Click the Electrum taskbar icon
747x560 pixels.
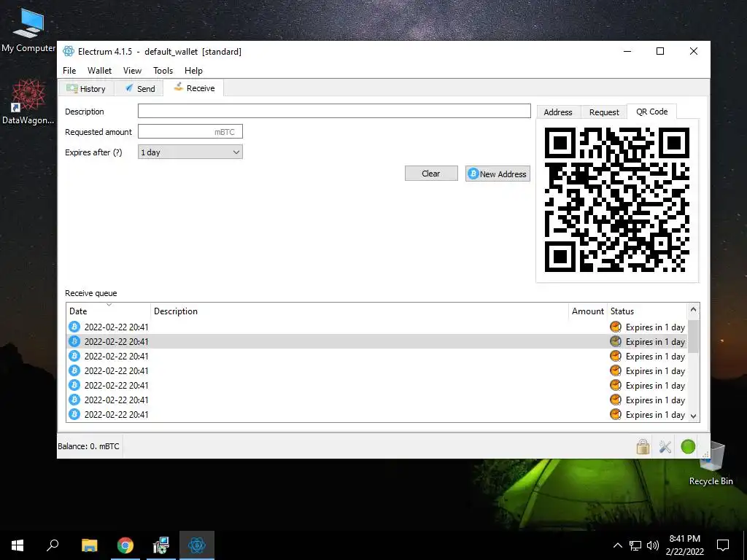pyautogui.click(x=197, y=545)
